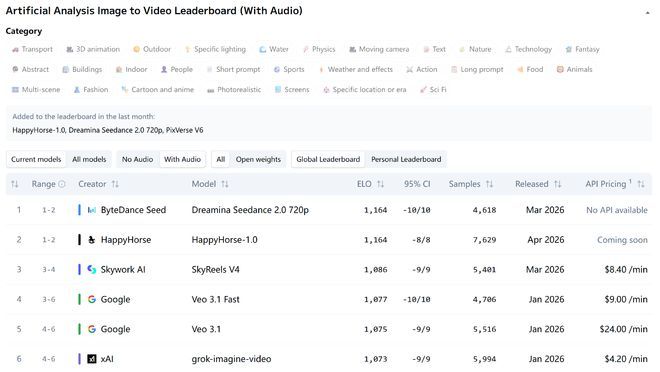This screenshot has width=660, height=372.
Task: Open $8.40 /min pricing for SkyReels V4
Action: [x=626, y=270]
